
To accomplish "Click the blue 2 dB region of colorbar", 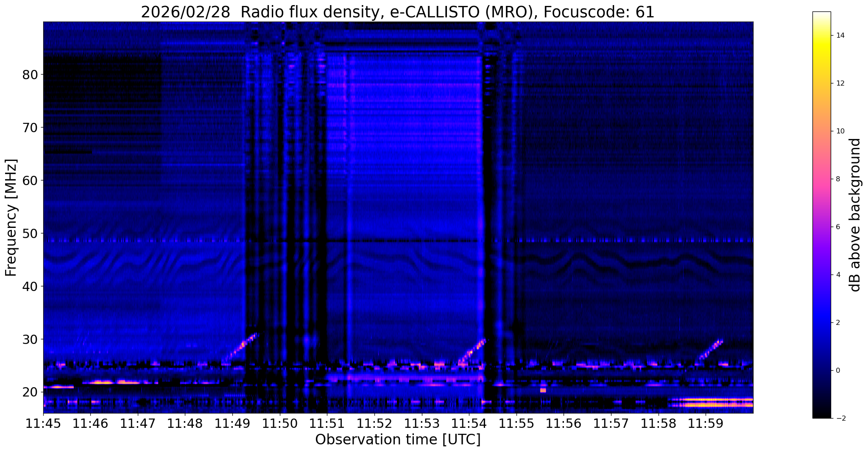I will pyautogui.click(x=821, y=322).
